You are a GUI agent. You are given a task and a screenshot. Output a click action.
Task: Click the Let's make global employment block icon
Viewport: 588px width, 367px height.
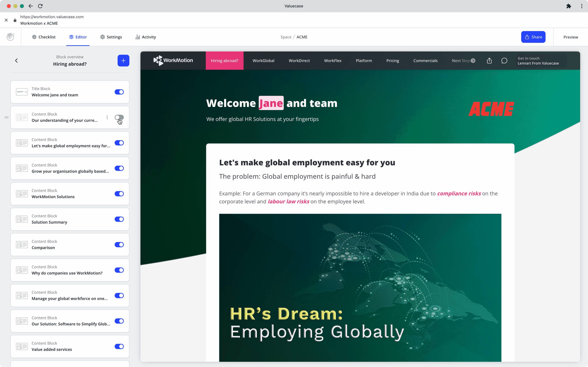[22, 143]
